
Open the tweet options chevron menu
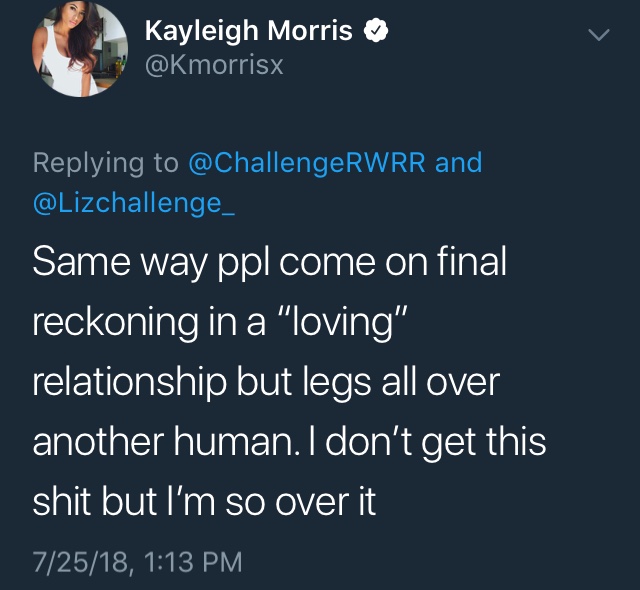tap(599, 35)
